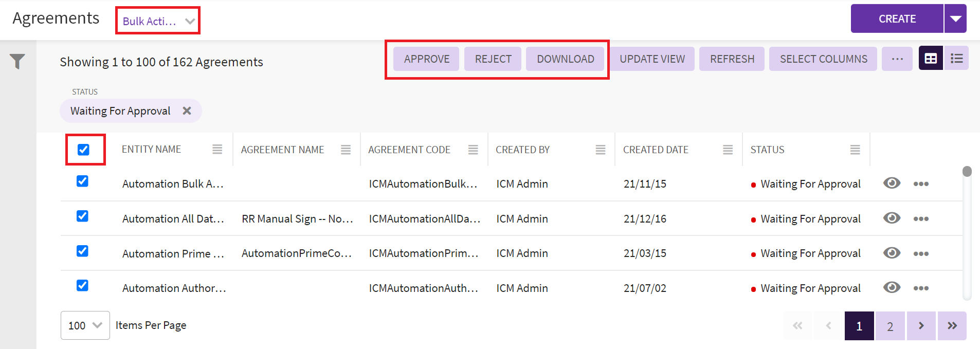Viewport: 980px width, 349px height.
Task: Click the next page arrow
Action: pos(921,326)
